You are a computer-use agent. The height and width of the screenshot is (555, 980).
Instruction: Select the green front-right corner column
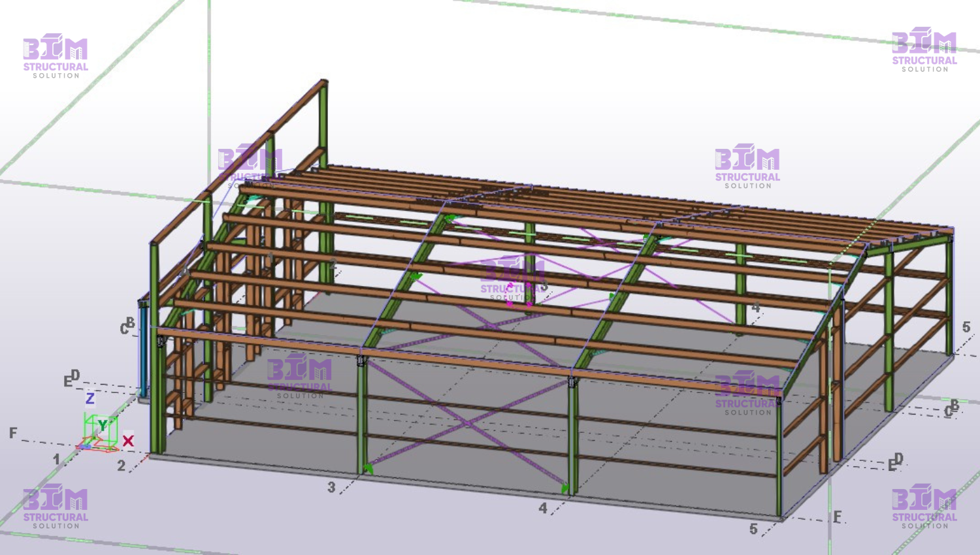tap(779, 457)
